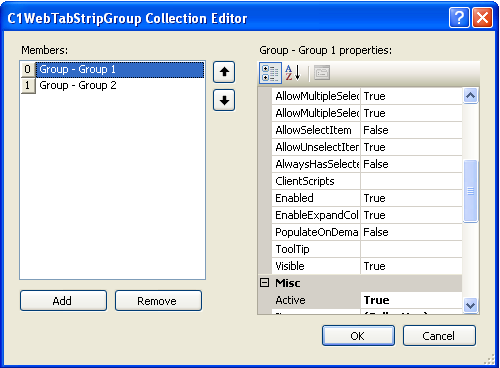Select member Group - Group 1

tap(120, 69)
